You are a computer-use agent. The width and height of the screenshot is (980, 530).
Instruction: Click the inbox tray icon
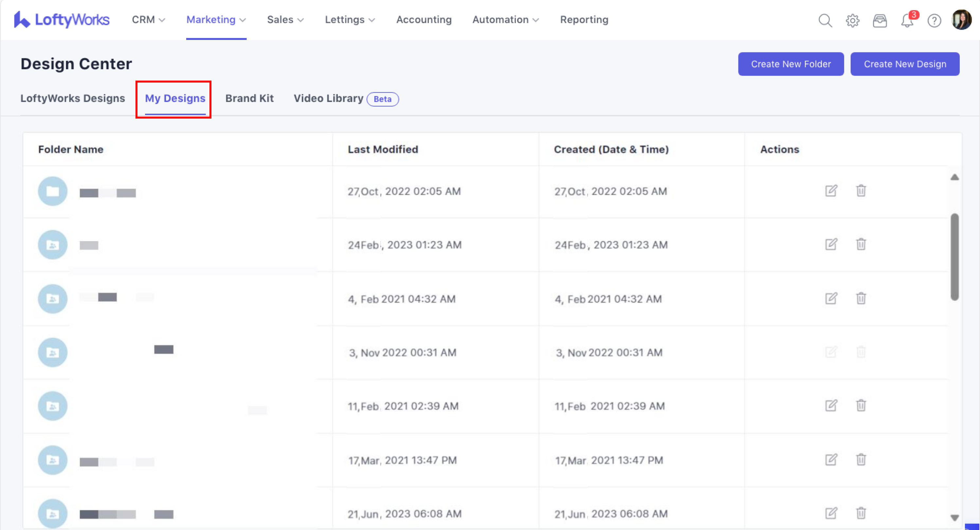pos(880,20)
